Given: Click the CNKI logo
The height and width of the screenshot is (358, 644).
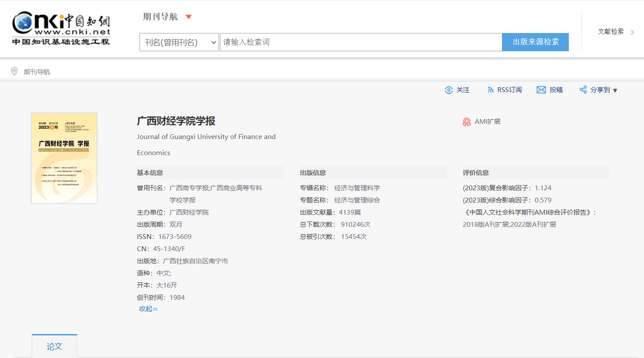Looking at the screenshot, I should click(x=61, y=29).
